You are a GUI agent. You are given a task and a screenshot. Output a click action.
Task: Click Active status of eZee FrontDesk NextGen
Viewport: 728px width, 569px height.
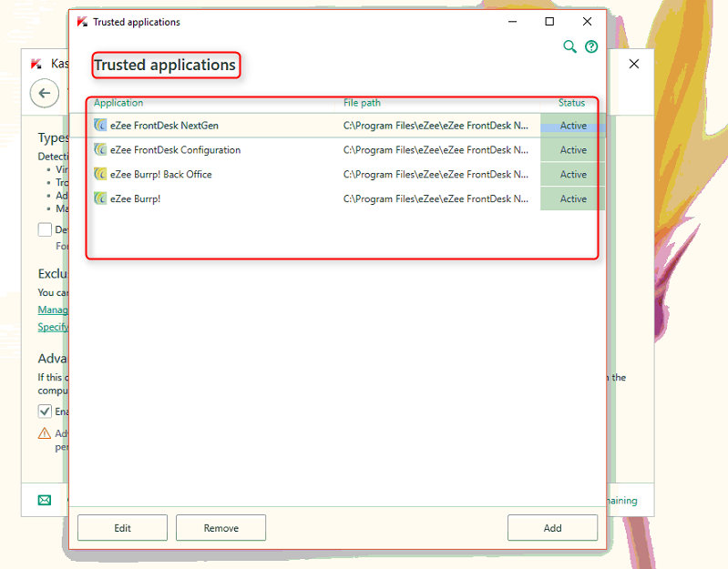pyautogui.click(x=573, y=126)
